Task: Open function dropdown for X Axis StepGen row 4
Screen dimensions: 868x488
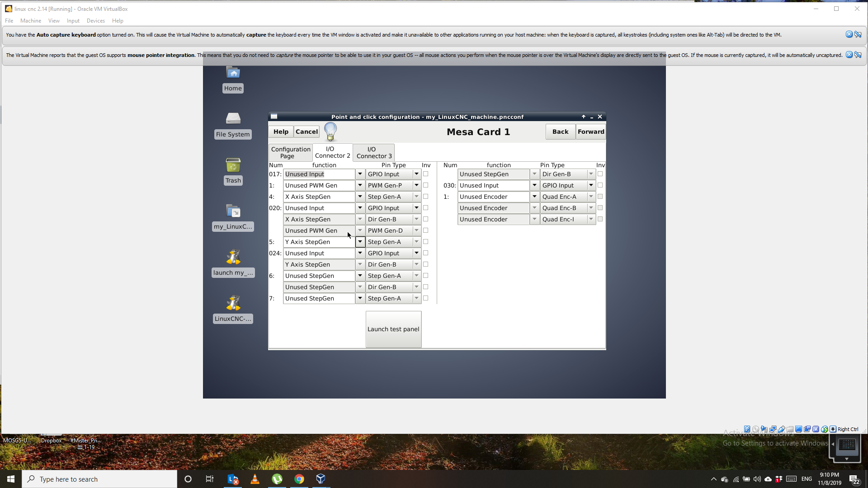Action: pos(360,197)
